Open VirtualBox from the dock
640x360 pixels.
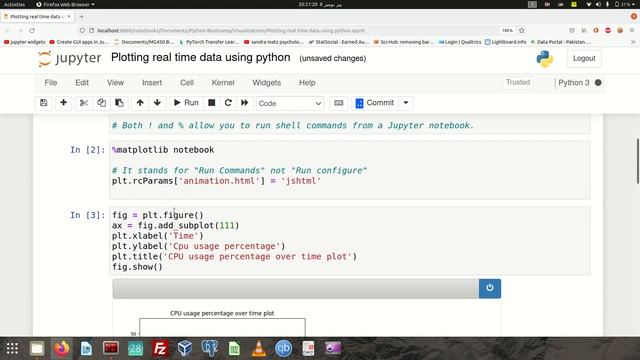(185, 349)
